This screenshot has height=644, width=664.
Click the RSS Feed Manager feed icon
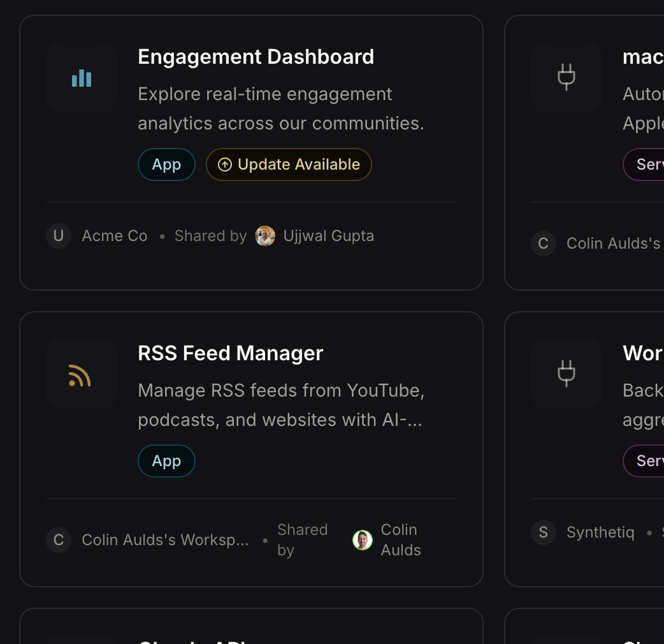[x=80, y=375]
